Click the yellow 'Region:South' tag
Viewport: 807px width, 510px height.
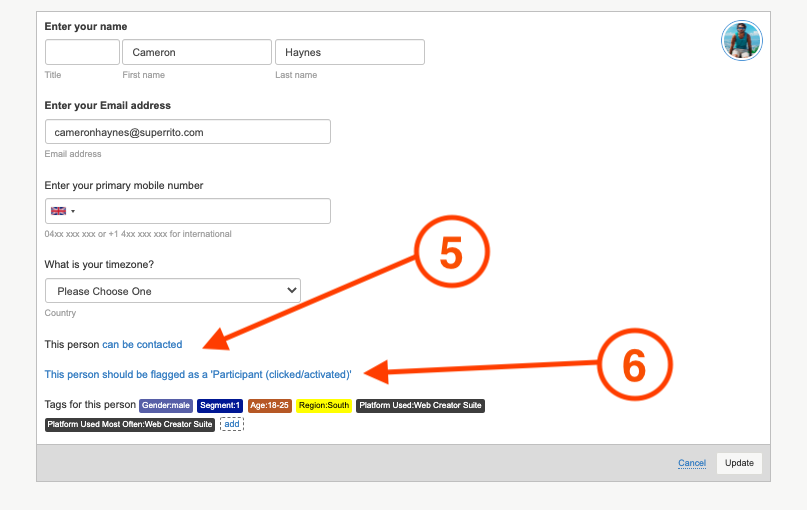click(324, 405)
